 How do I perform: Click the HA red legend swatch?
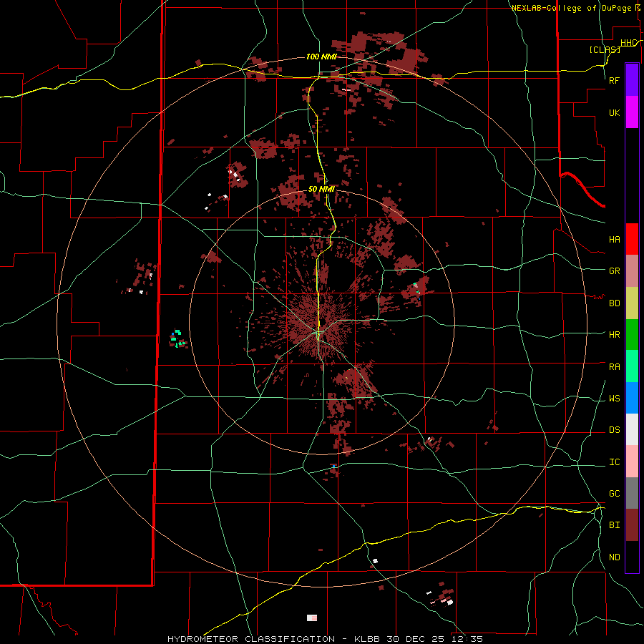click(632, 239)
